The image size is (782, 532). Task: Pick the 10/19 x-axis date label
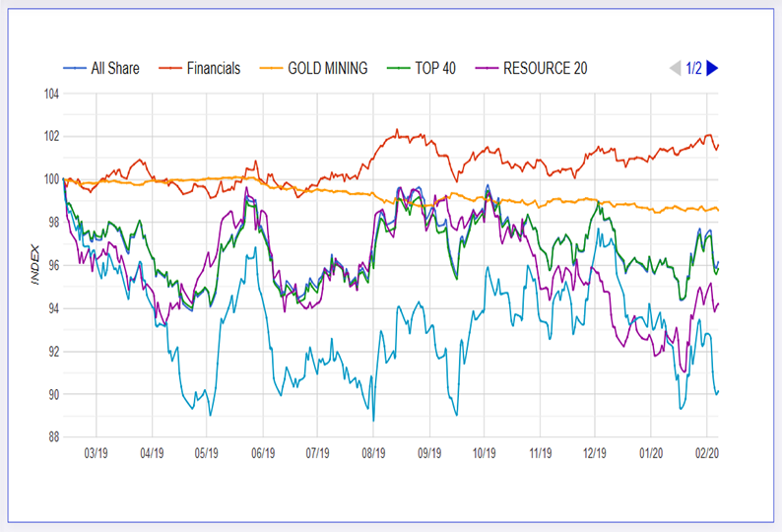click(484, 454)
